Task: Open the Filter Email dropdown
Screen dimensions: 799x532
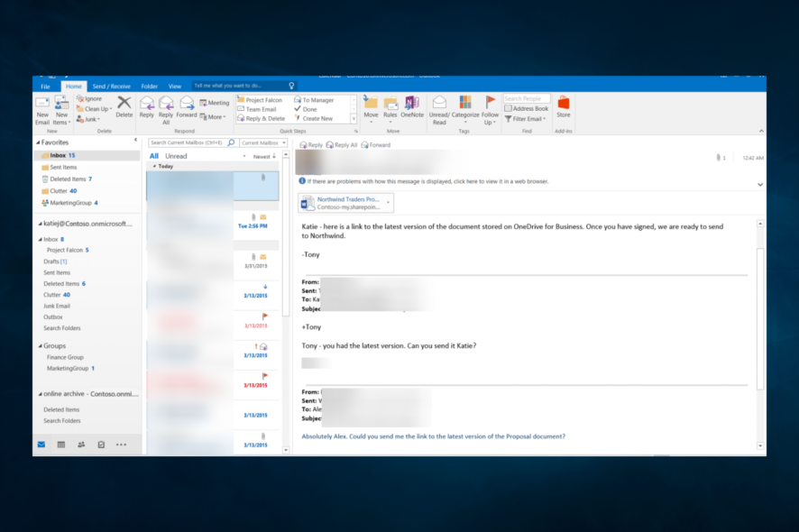Action: pos(526,119)
